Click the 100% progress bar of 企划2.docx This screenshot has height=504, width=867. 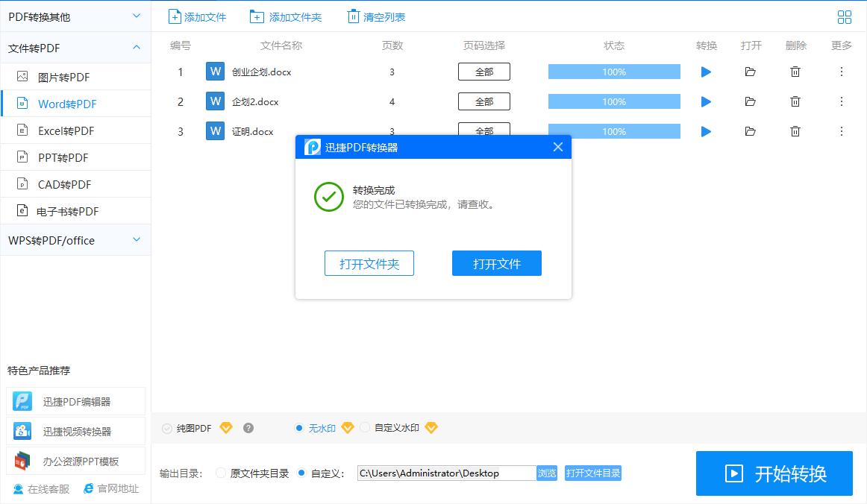tap(613, 101)
